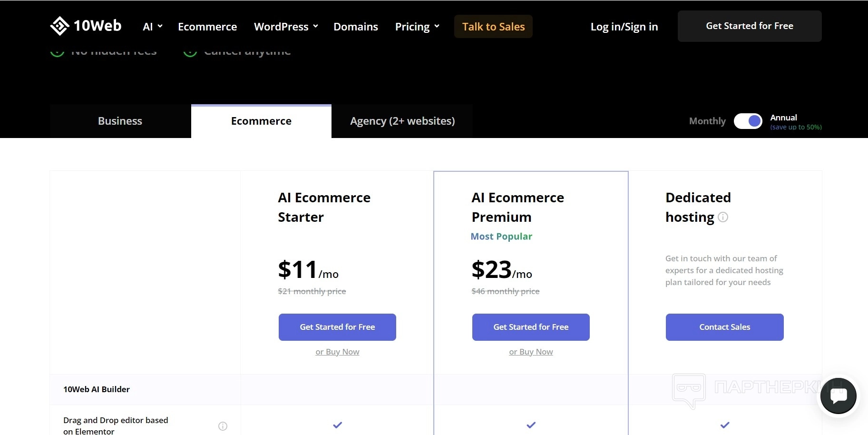Click the 10Web logo icon

pyautogui.click(x=60, y=26)
